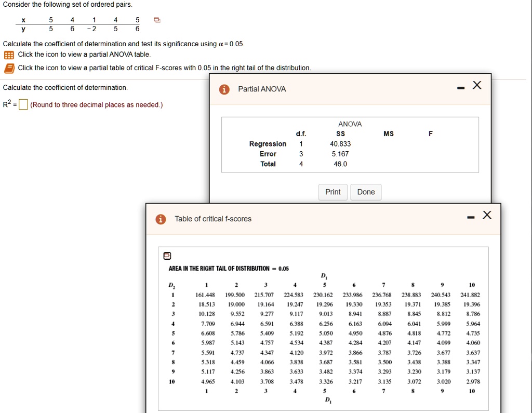
Task: Click info icon beside Table of critical f-scores
Action: tap(161, 219)
